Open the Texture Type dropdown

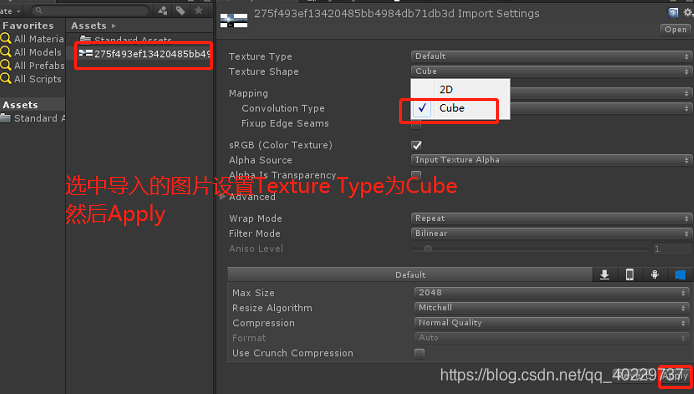pos(551,56)
